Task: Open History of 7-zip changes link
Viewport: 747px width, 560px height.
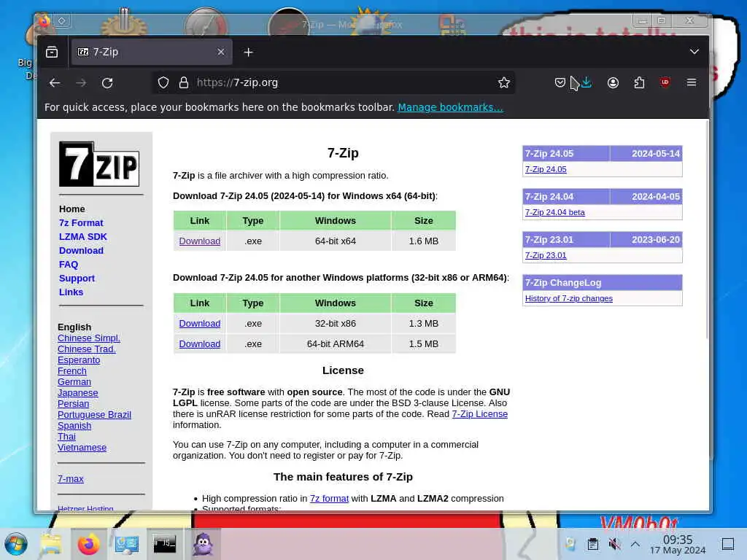Action: tap(569, 298)
